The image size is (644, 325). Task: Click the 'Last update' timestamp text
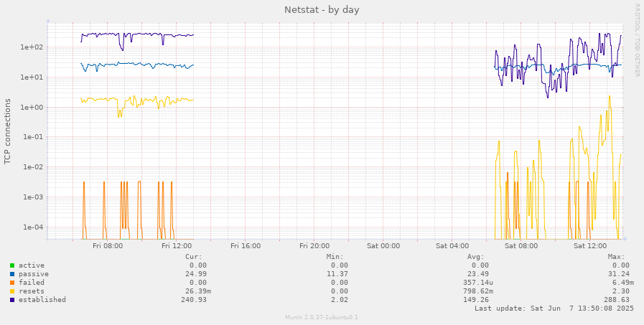click(554, 308)
